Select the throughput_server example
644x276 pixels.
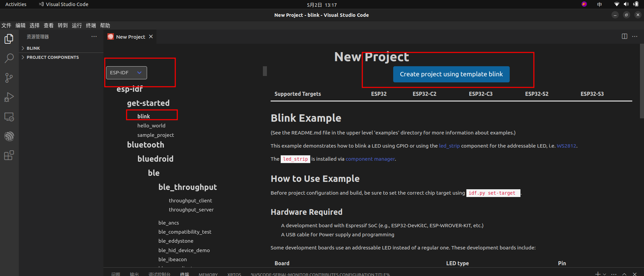[x=191, y=209]
